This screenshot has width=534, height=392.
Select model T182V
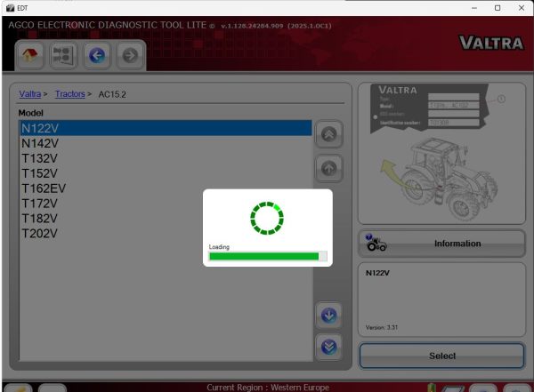[166, 218]
